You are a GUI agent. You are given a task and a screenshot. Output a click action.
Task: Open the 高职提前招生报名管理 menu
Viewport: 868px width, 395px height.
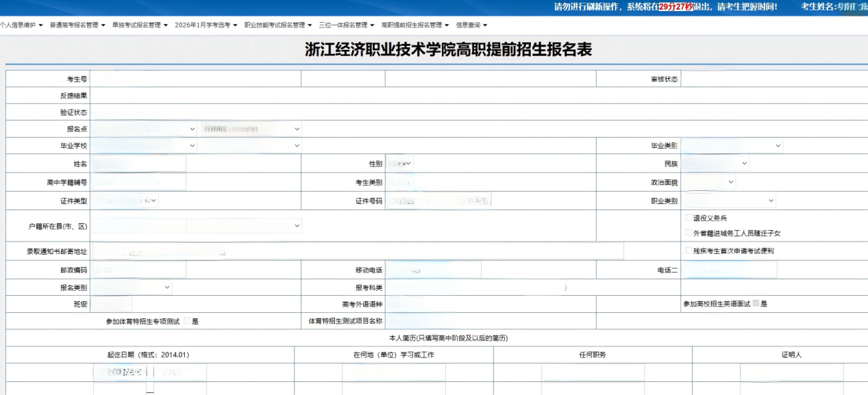(x=414, y=25)
